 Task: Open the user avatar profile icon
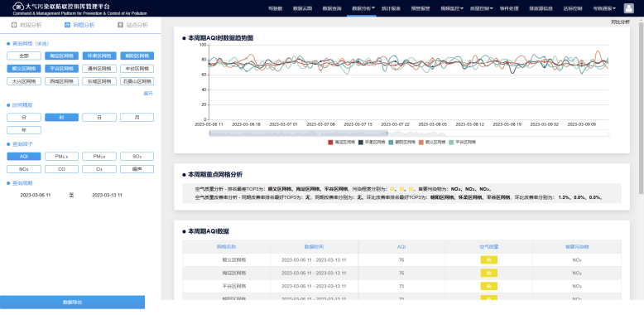[x=628, y=8]
